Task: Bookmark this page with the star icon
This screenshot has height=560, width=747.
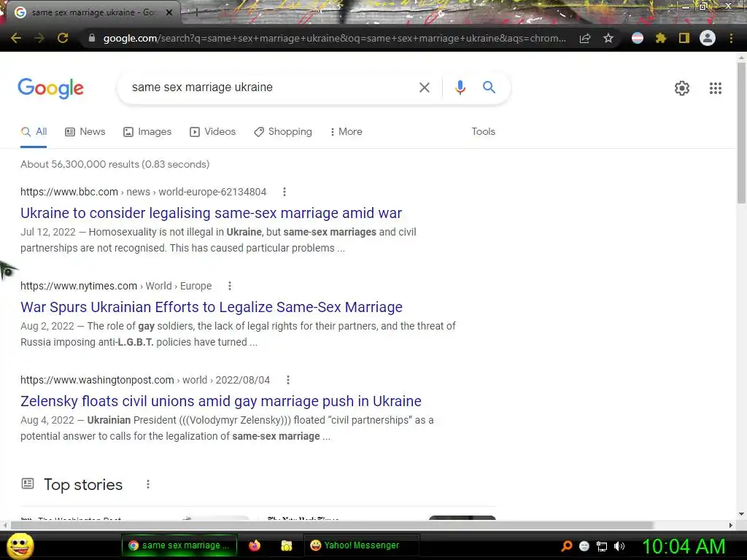Action: coord(608,38)
